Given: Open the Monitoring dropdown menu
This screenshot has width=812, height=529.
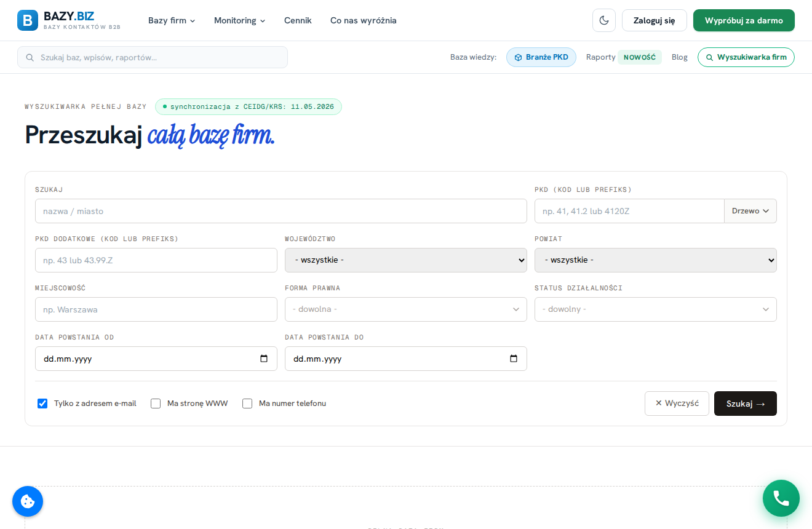Looking at the screenshot, I should pyautogui.click(x=240, y=20).
